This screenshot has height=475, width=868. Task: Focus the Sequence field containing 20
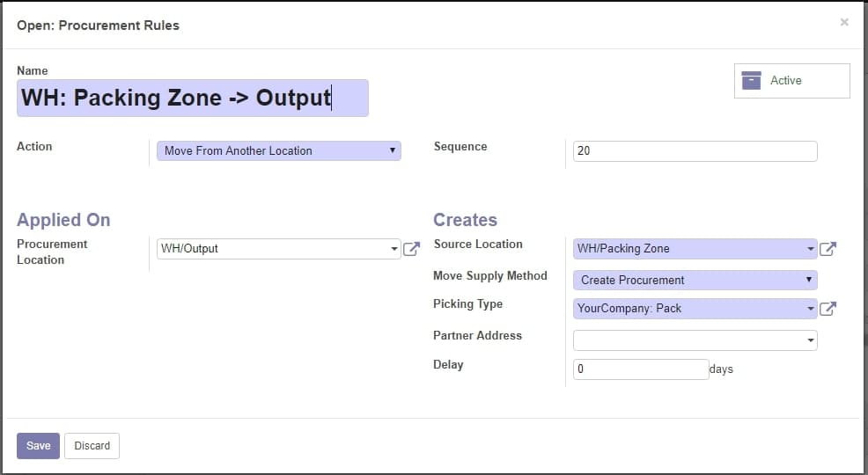tap(695, 151)
